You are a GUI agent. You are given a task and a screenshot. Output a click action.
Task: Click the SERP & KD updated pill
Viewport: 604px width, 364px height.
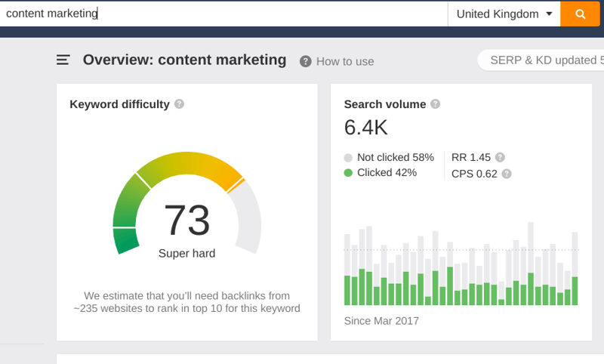(542, 60)
